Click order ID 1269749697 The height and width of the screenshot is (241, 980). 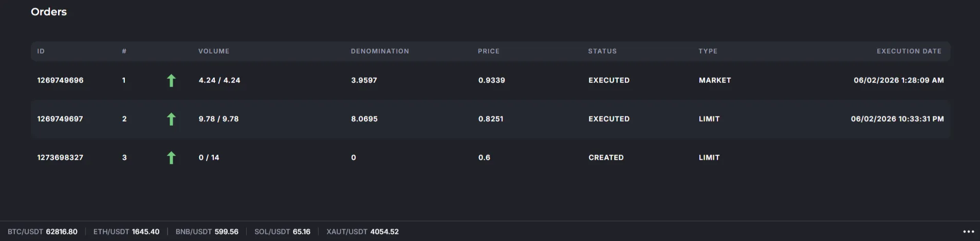click(60, 119)
